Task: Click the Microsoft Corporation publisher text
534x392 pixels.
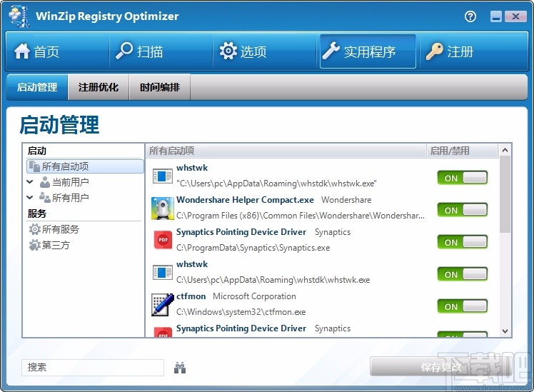Action: pos(254,296)
